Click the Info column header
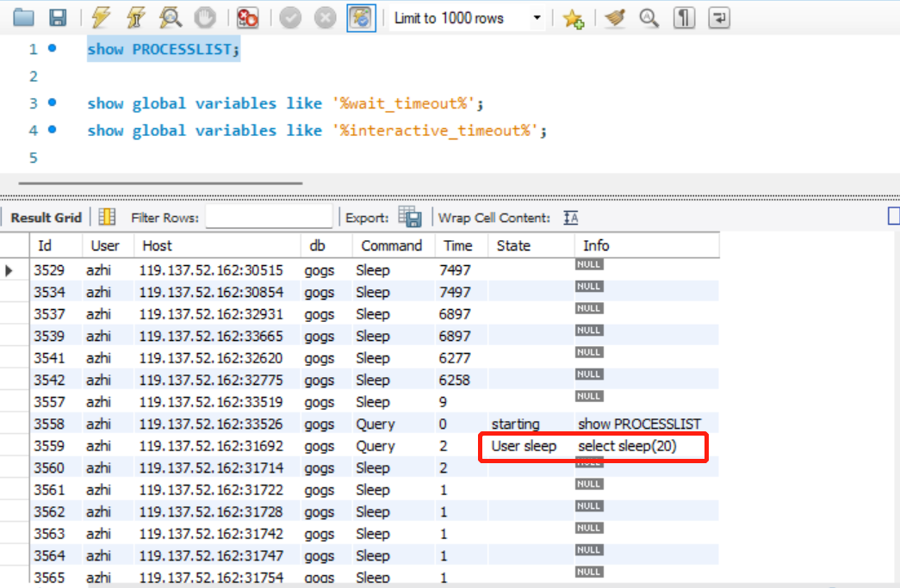 coord(646,245)
